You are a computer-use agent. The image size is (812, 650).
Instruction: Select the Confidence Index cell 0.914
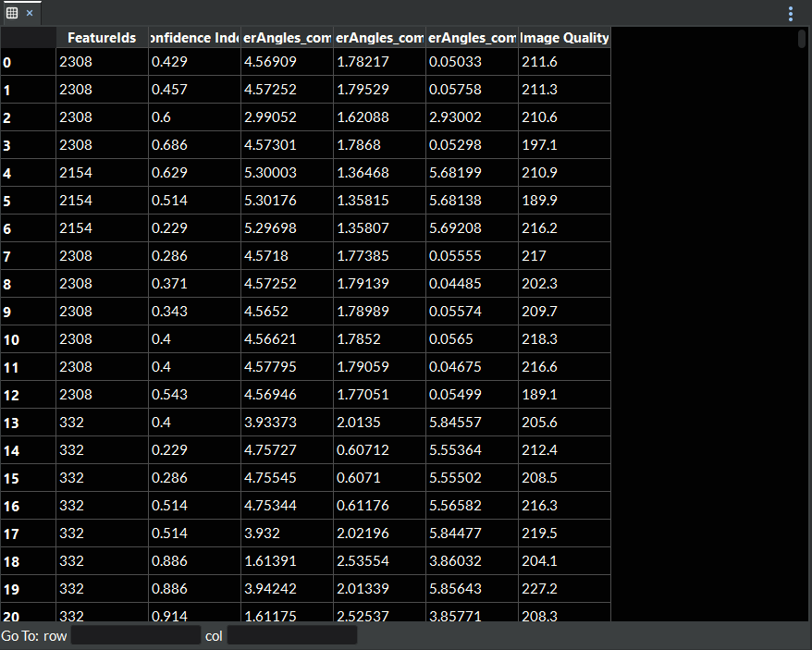coord(194,614)
